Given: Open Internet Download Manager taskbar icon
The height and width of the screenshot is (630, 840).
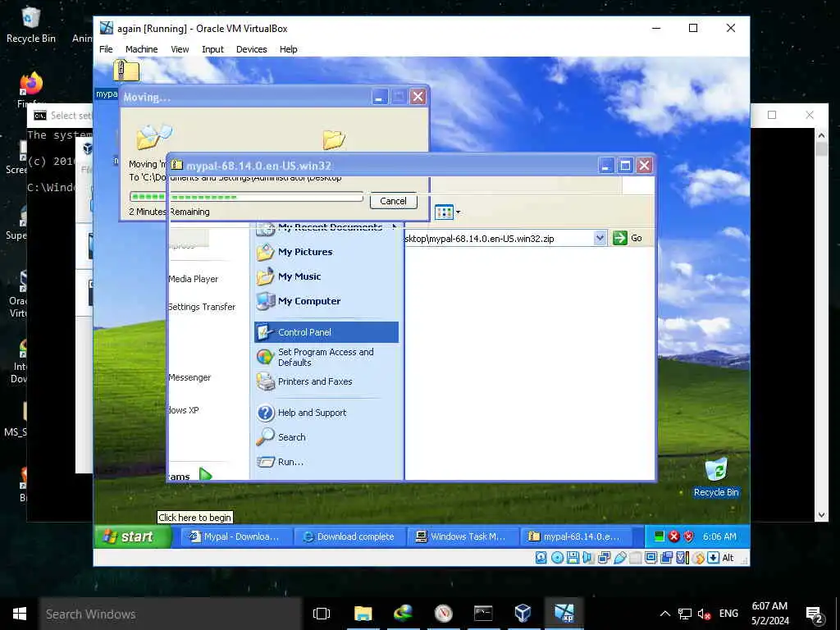Looking at the screenshot, I should point(403,614).
